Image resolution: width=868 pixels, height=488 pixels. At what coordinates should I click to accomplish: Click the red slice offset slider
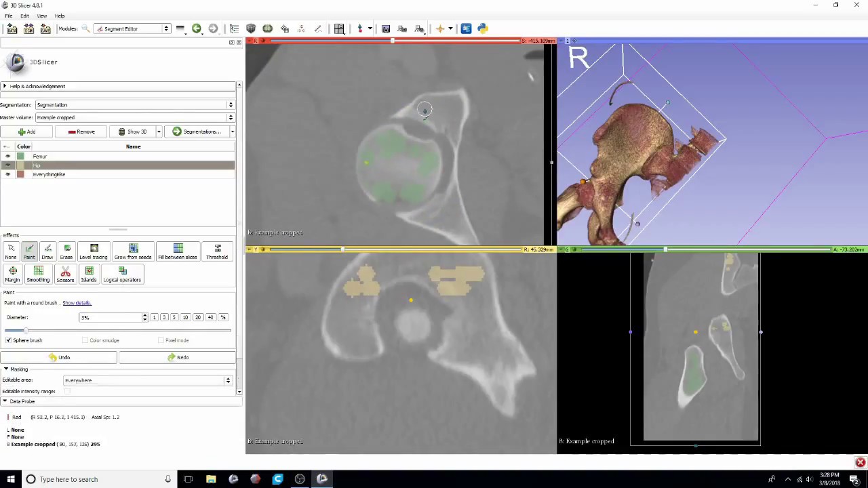point(395,41)
